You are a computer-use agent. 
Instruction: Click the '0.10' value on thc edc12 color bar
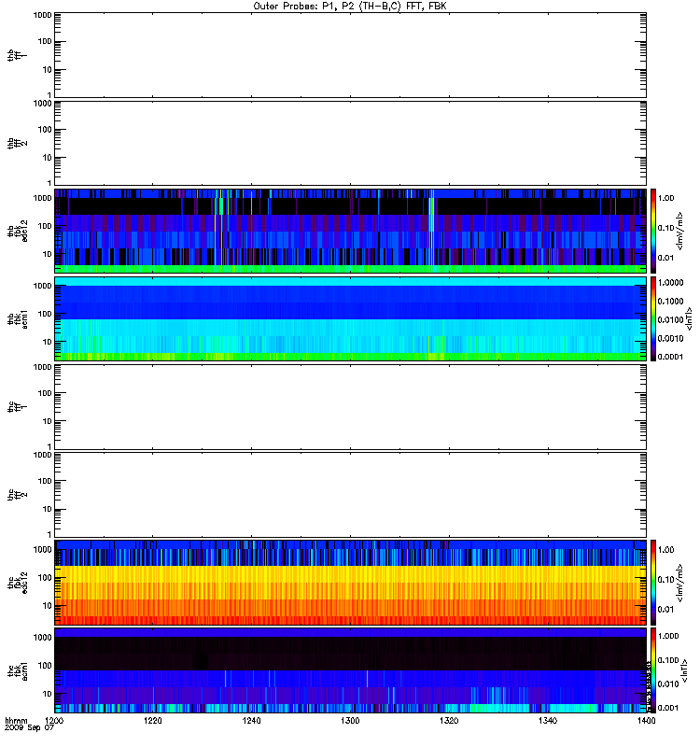pyautogui.click(x=666, y=580)
